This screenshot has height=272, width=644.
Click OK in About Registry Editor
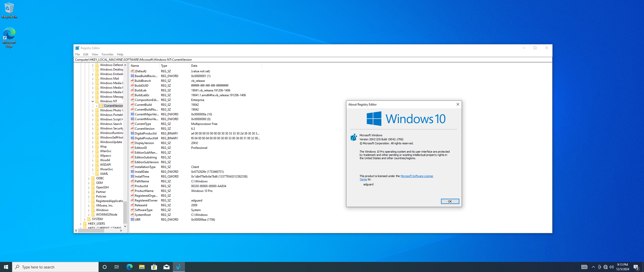(x=450, y=201)
